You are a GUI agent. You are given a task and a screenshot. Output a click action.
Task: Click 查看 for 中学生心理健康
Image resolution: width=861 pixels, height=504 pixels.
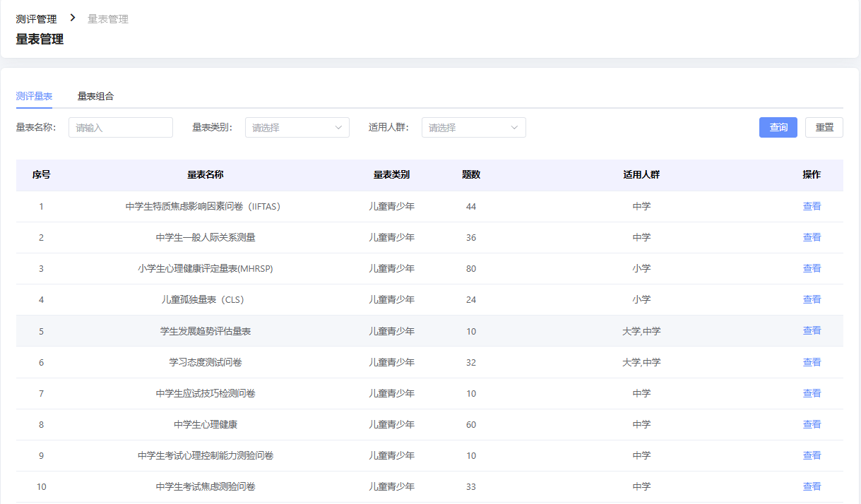click(x=812, y=424)
